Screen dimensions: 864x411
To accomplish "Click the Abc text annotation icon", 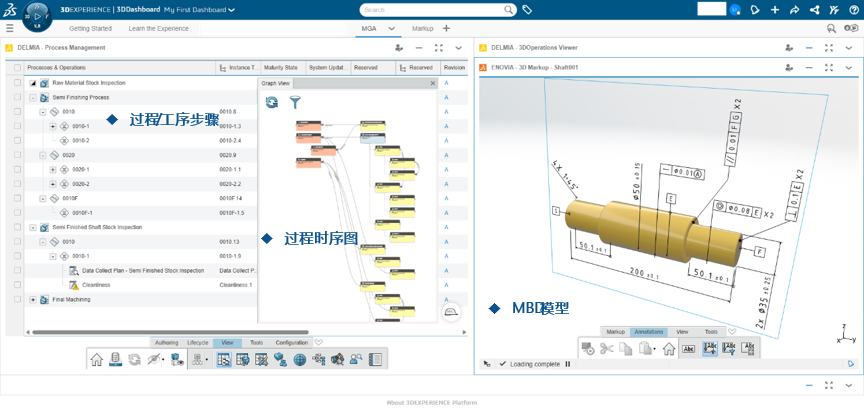I will pos(688,348).
